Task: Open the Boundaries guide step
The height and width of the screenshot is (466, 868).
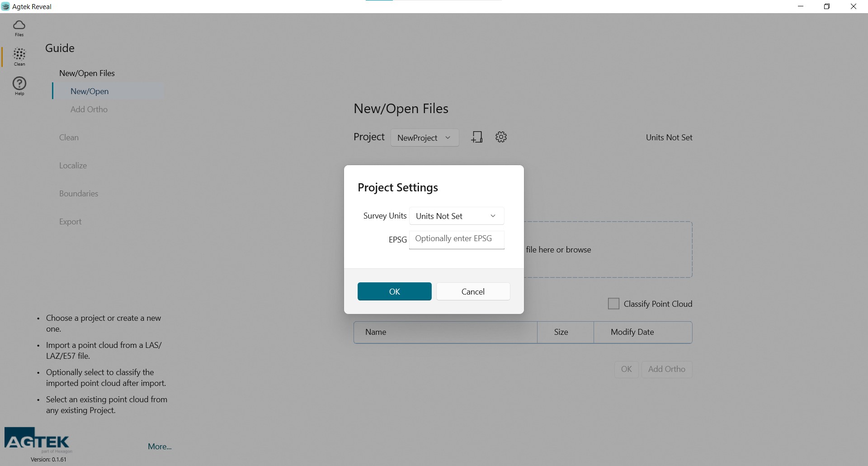Action: [x=79, y=193]
